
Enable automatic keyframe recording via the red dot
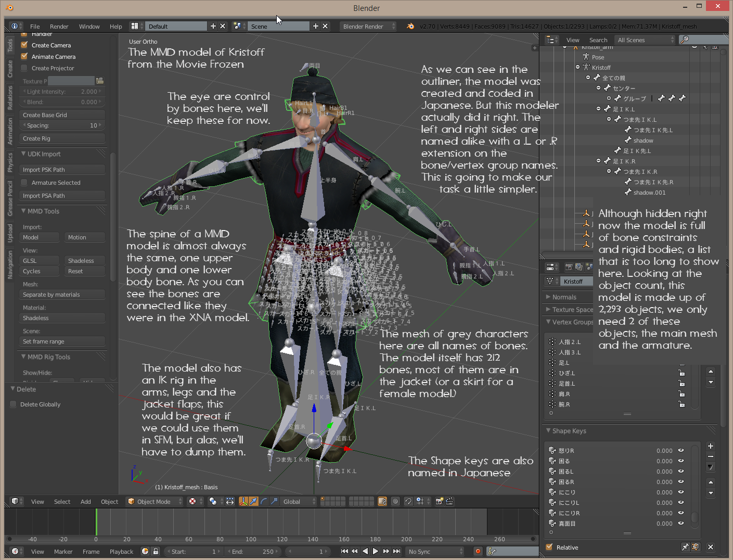coord(478,551)
